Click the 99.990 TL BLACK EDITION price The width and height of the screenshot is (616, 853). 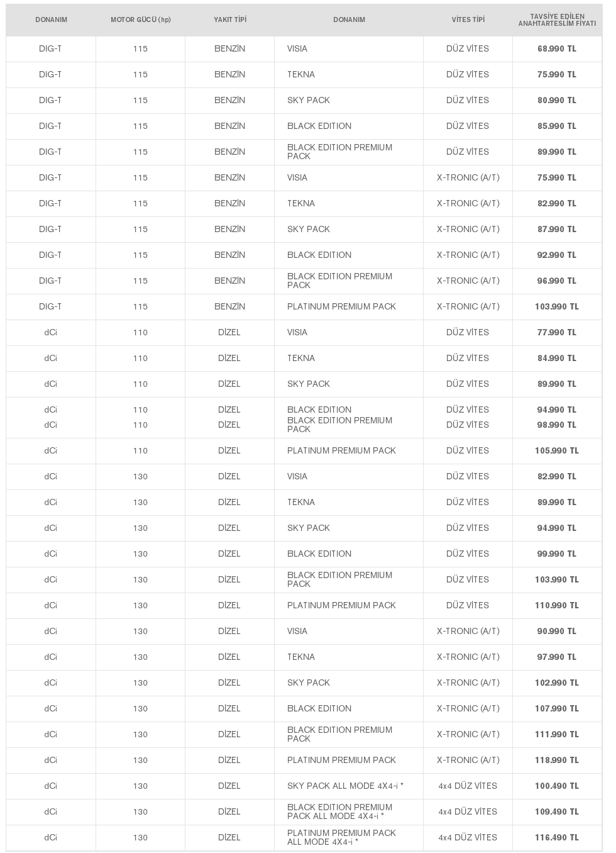click(x=556, y=554)
